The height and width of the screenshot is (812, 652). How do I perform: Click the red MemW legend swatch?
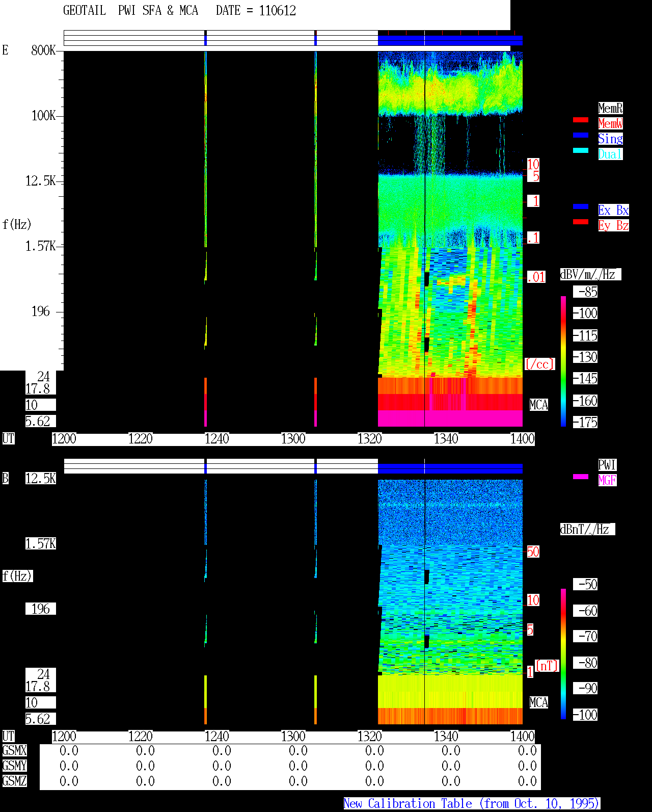coord(581,120)
